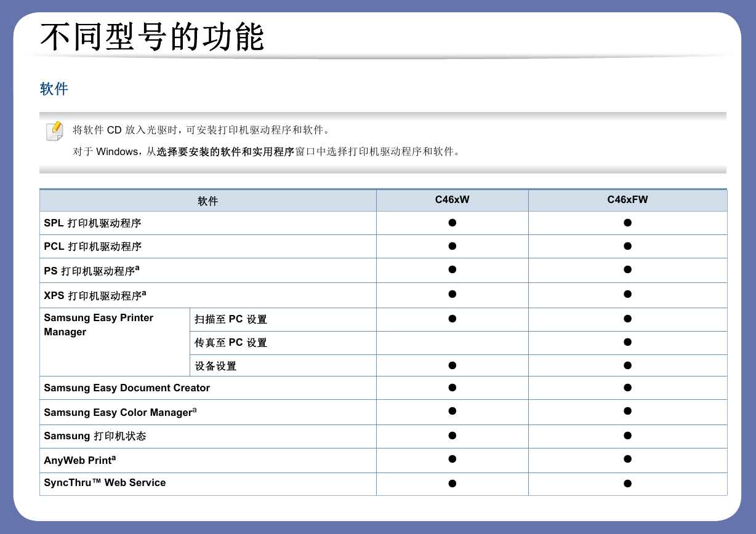Screen dimensions: 756x534
Task: Select Samsung Easy Color Manager row label
Action: 121,412
